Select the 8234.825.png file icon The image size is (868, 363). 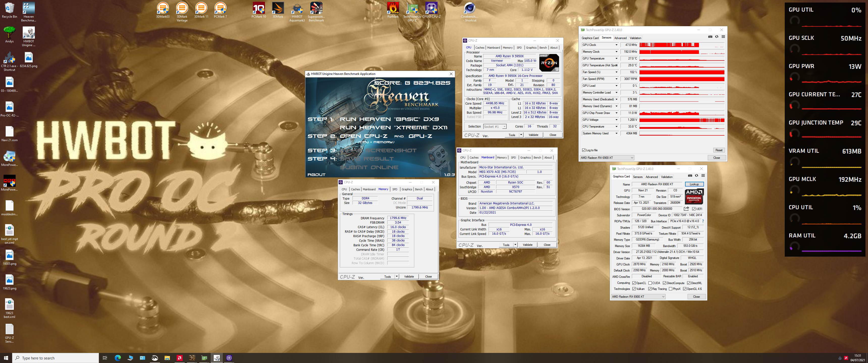tap(29, 60)
